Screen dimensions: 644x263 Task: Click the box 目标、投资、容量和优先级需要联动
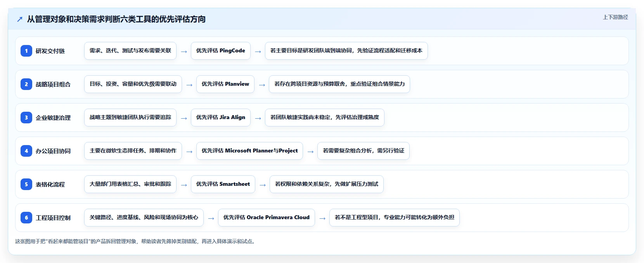pos(133,84)
